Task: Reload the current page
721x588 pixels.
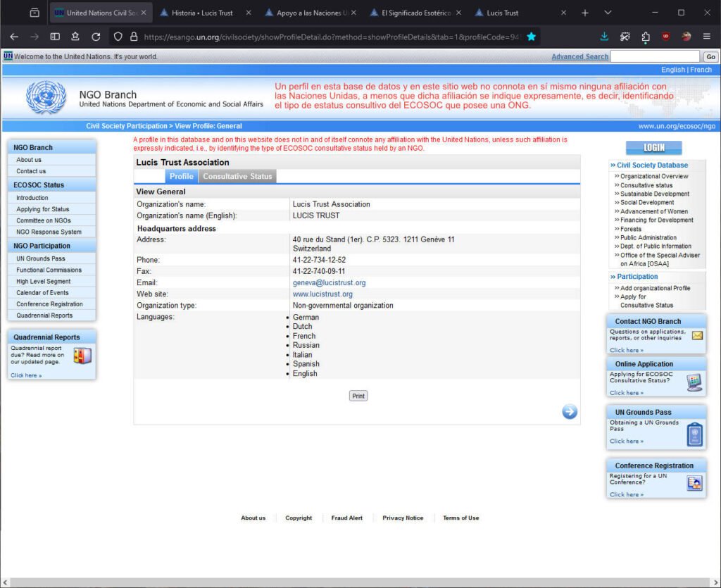Action: (x=96, y=37)
